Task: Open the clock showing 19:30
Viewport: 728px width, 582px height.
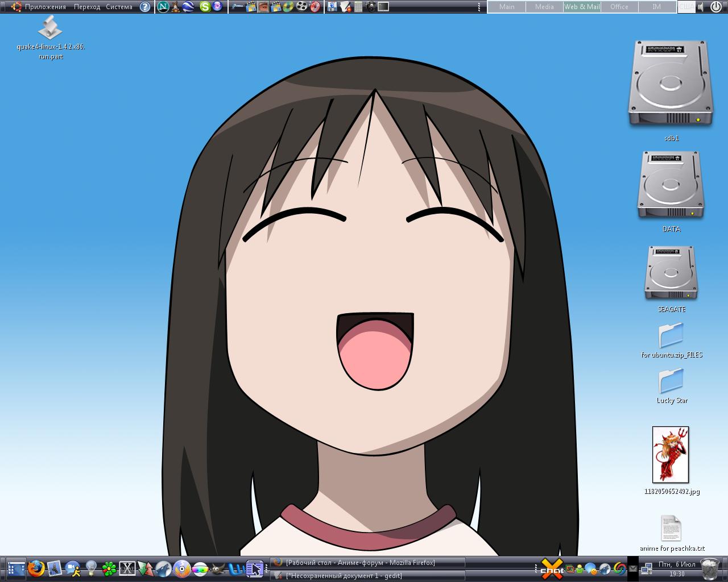Action: (677, 569)
